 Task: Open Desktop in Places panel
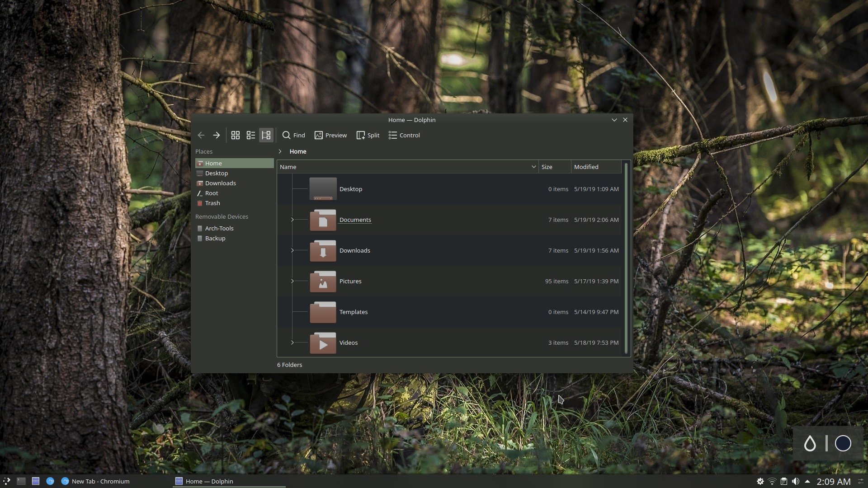coord(234,173)
